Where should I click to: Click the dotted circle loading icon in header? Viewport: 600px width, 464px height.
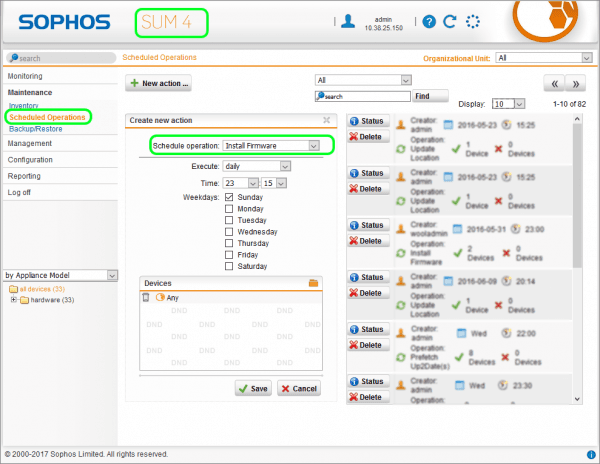[473, 21]
